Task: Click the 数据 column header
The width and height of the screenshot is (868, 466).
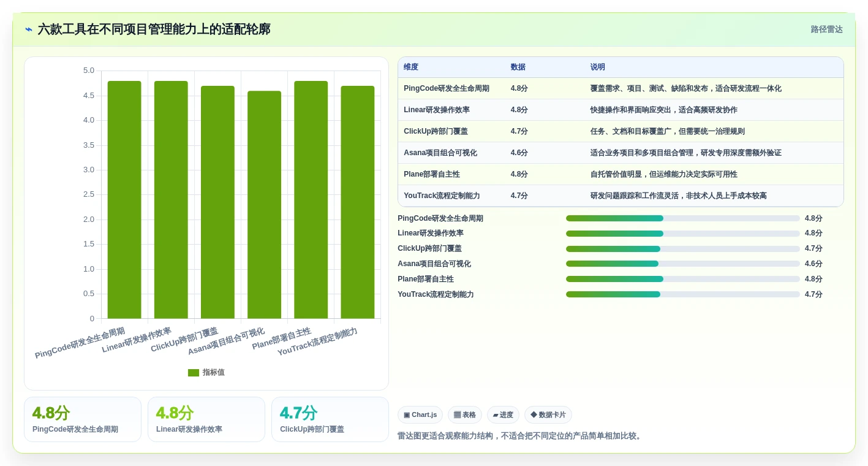Action: tap(518, 67)
